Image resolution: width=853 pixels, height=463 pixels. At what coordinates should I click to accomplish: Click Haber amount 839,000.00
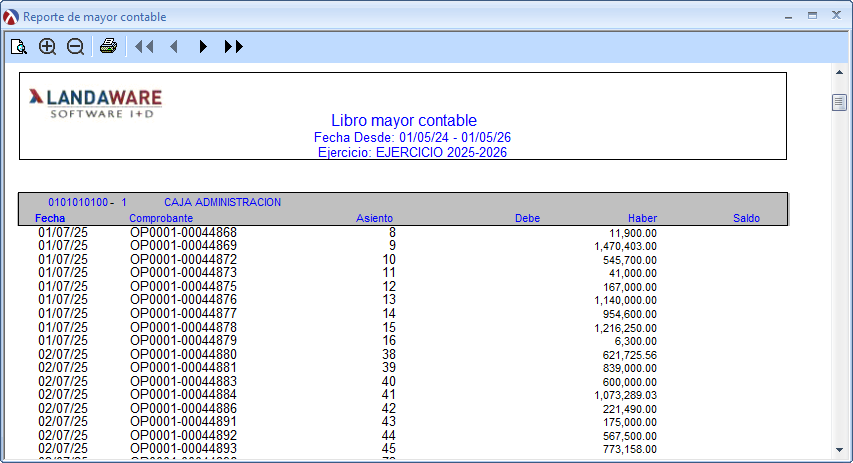tap(630, 368)
